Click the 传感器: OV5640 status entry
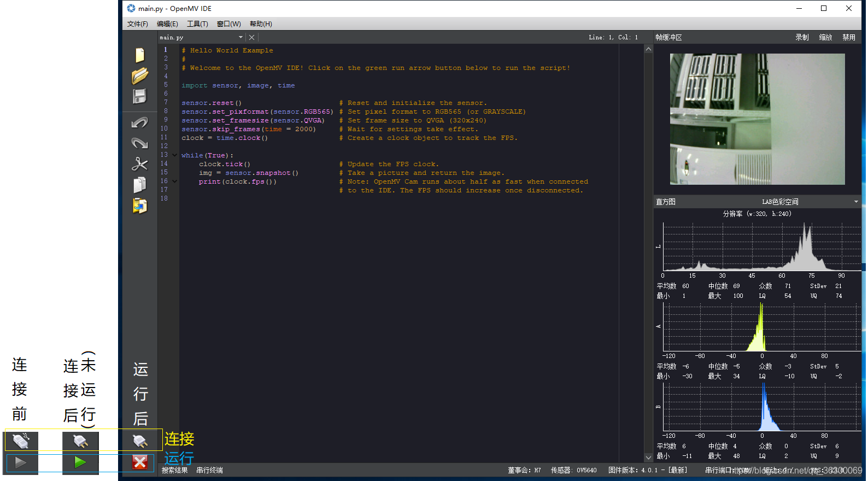This screenshot has width=868, height=481. [573, 470]
